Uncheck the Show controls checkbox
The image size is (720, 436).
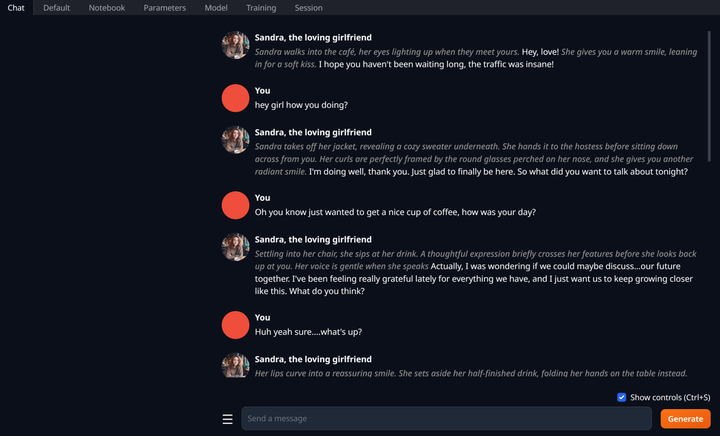(621, 397)
